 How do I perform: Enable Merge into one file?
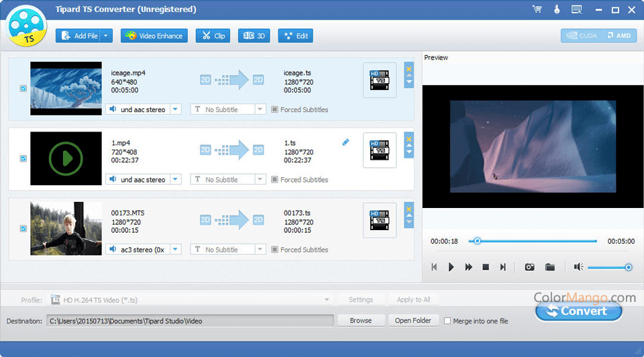click(x=447, y=321)
